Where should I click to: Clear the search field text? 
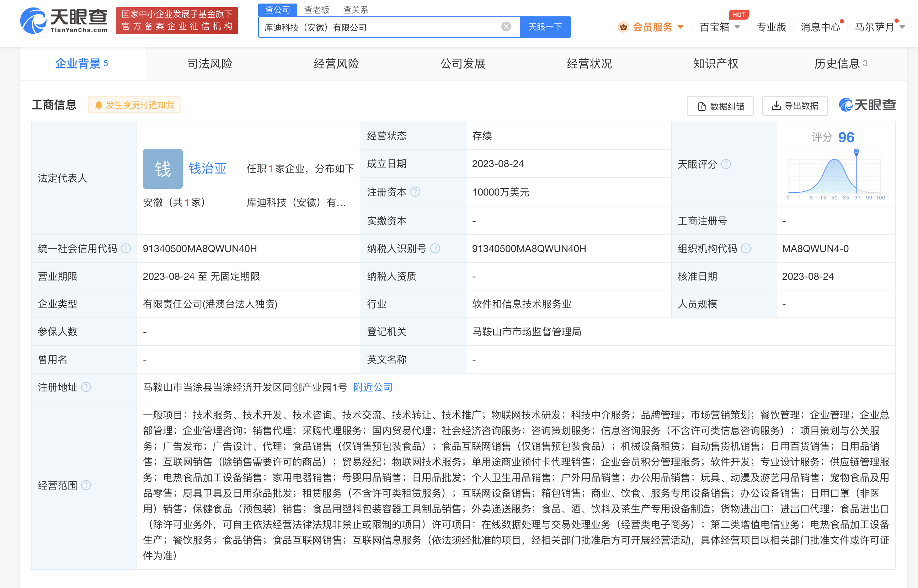coord(506,27)
